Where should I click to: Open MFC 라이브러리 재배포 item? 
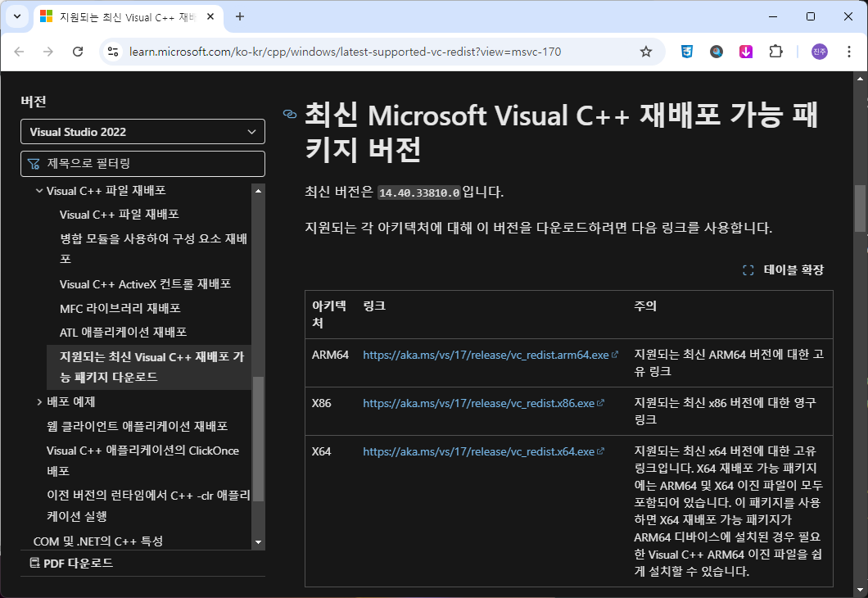(120, 308)
